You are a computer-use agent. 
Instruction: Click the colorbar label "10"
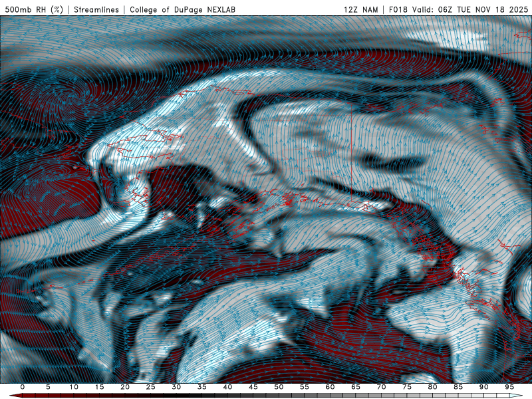(x=74, y=387)
